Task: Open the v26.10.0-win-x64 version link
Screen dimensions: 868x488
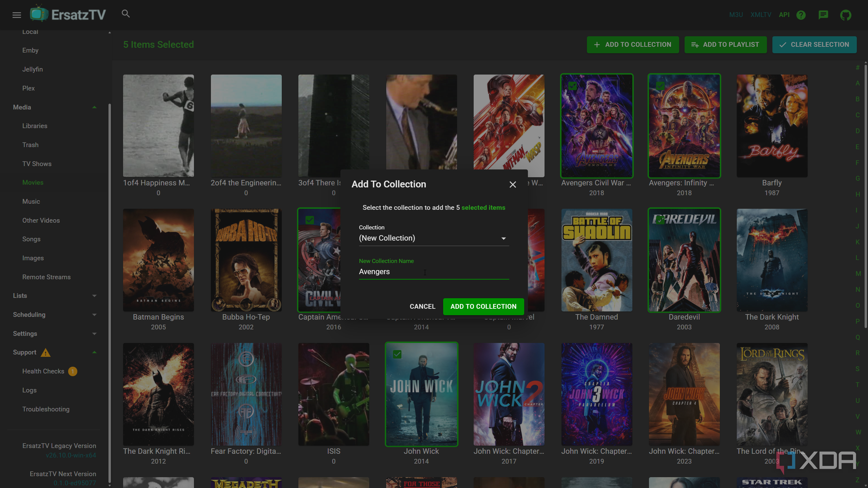Action: tap(71, 455)
